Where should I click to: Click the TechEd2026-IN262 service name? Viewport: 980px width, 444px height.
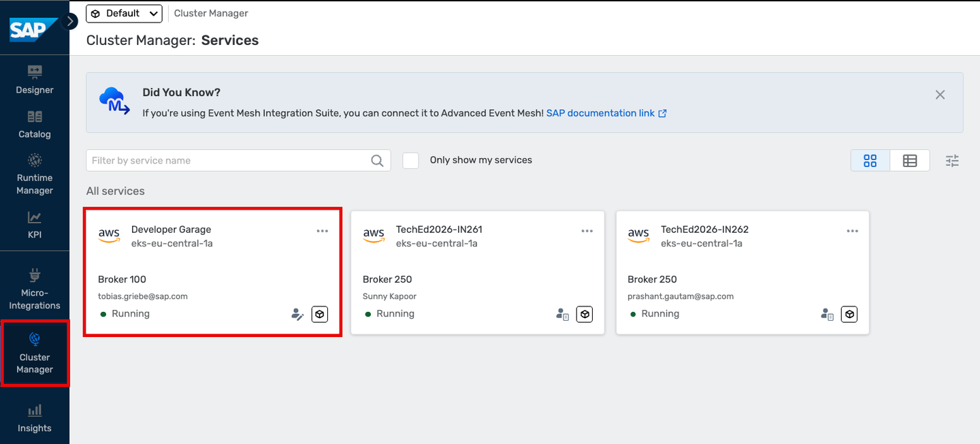coord(704,229)
